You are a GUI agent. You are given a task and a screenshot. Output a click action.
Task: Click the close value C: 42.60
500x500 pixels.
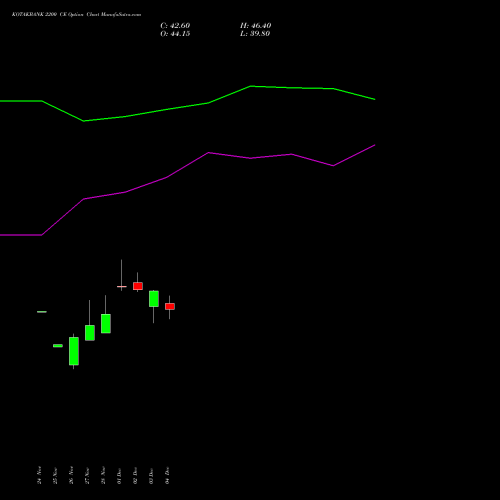175,26
